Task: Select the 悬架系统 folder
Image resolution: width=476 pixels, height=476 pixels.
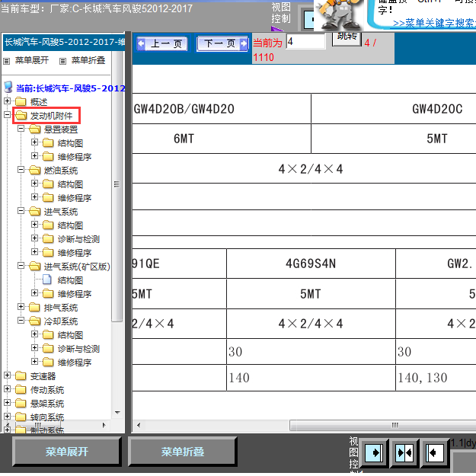Action: click(47, 404)
